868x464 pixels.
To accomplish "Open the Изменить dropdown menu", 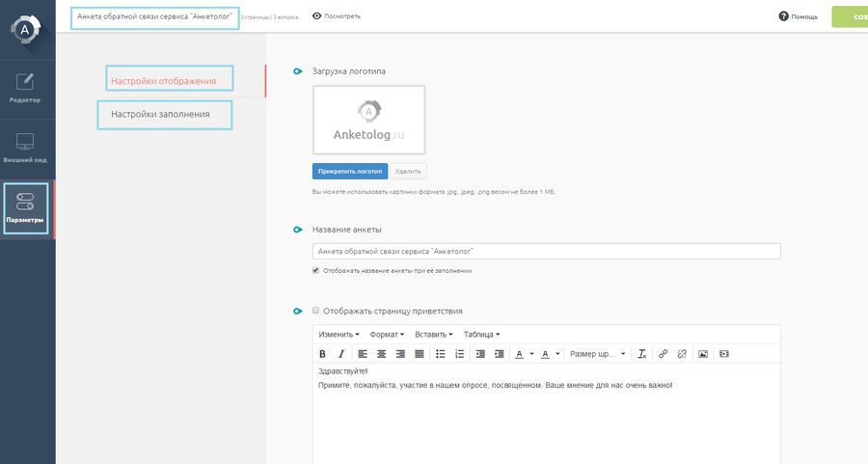I will pyautogui.click(x=339, y=335).
